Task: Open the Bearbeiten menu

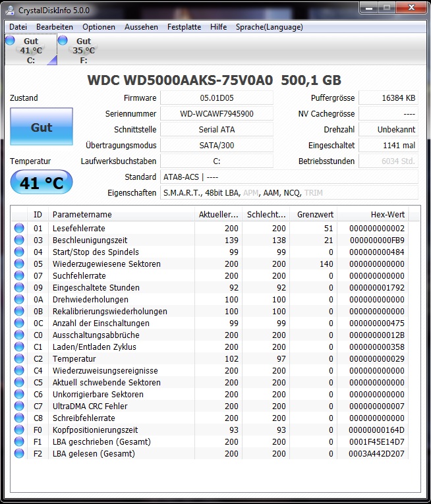Action: 54,27
